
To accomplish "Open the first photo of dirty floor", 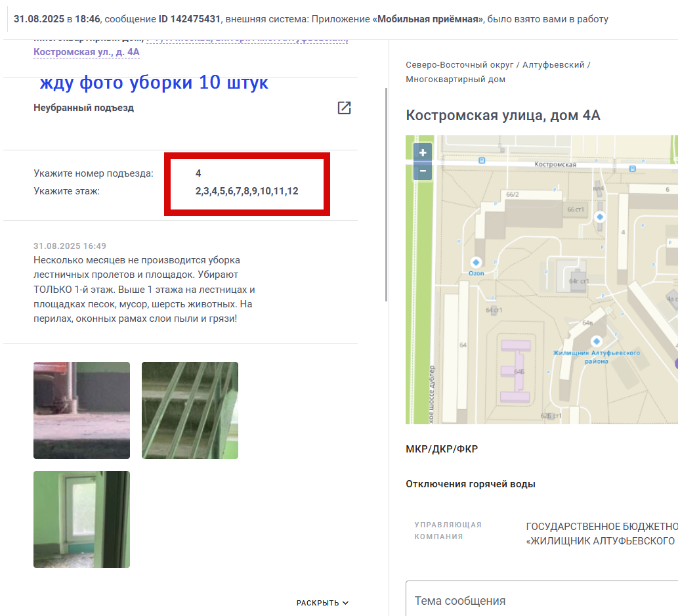I will [82, 410].
